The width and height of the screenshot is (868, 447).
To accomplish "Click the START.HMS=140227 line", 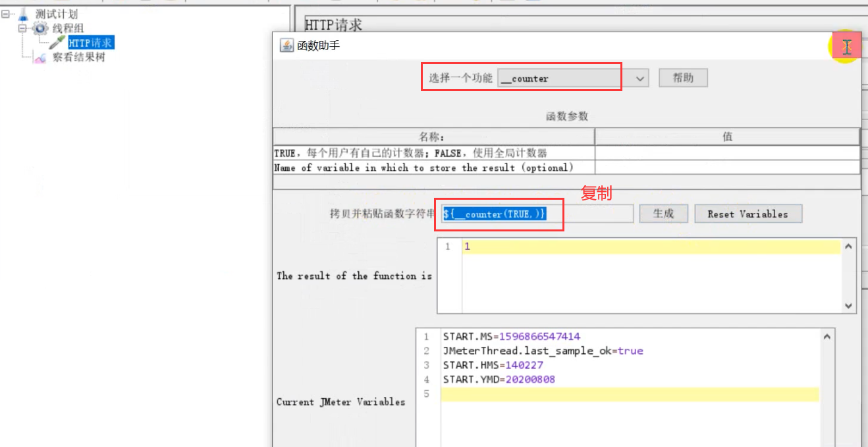I will pos(493,365).
